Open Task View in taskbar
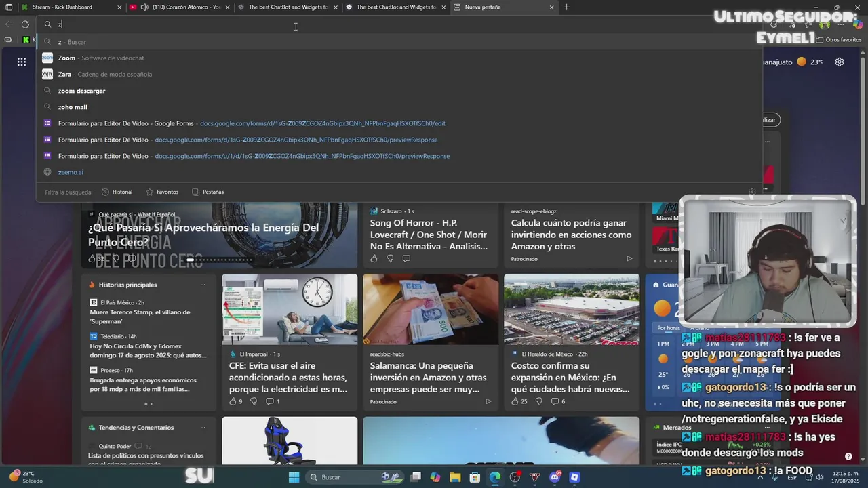The height and width of the screenshot is (488, 868). tap(416, 477)
